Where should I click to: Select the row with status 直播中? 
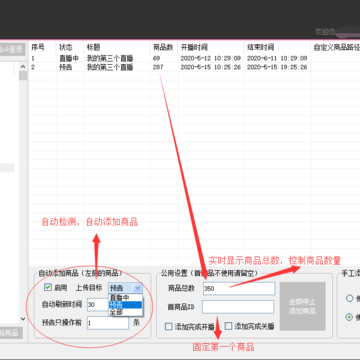pos(194,59)
